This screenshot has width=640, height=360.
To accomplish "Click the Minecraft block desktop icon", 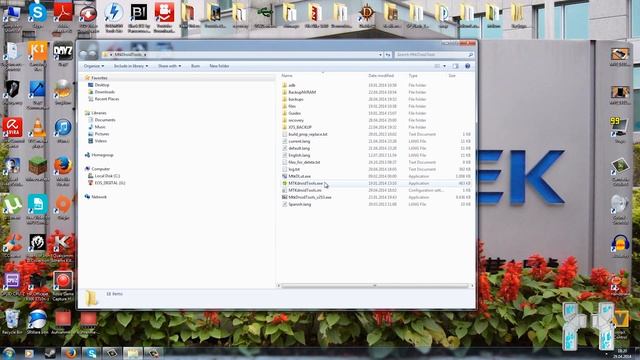I will 38,167.
